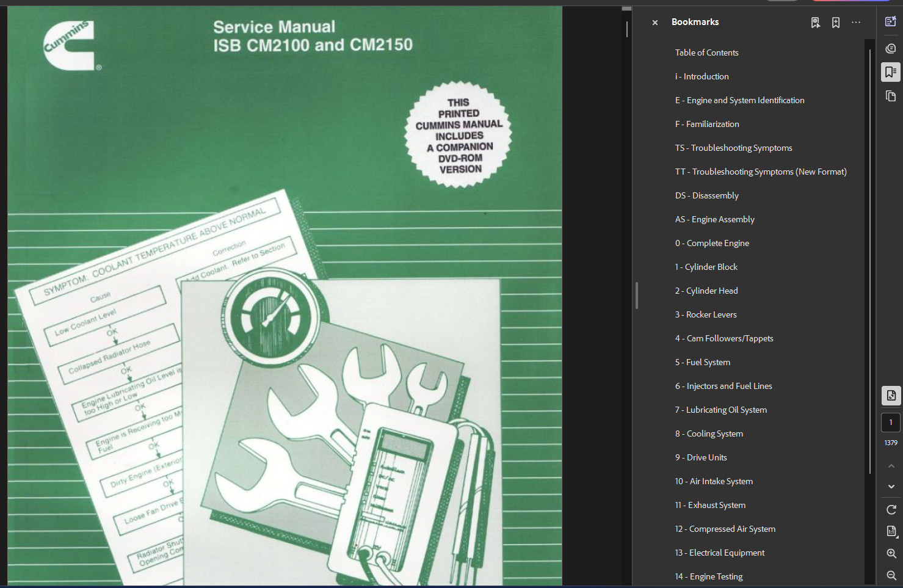Image resolution: width=903 pixels, height=588 pixels.
Task: Click the current page number field
Action: click(x=891, y=423)
